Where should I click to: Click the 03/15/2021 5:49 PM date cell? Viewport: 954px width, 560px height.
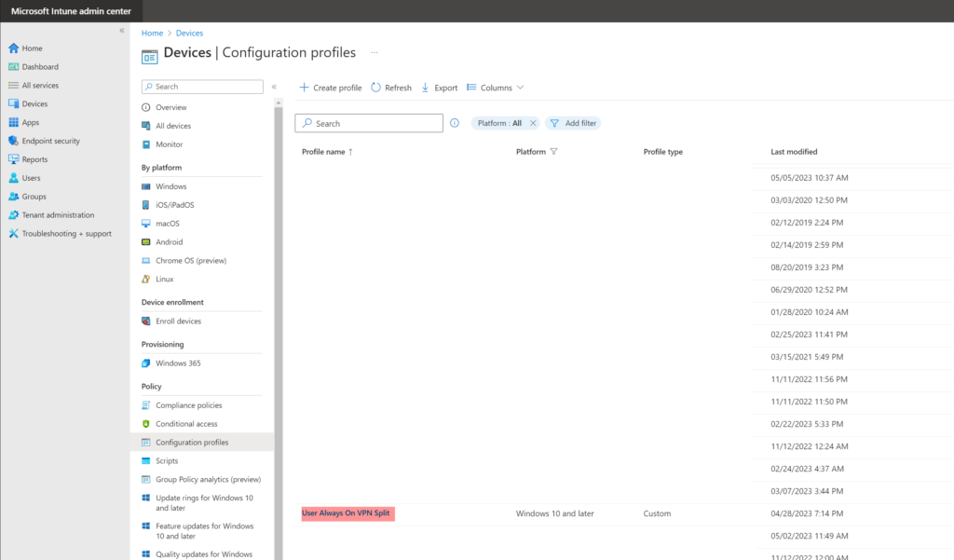pos(807,357)
